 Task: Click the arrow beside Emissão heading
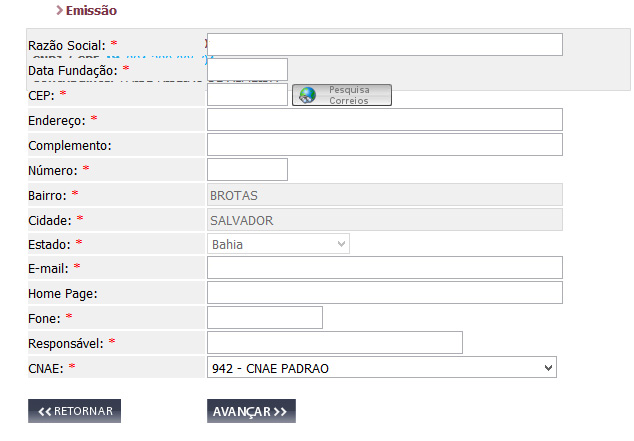tap(60, 11)
